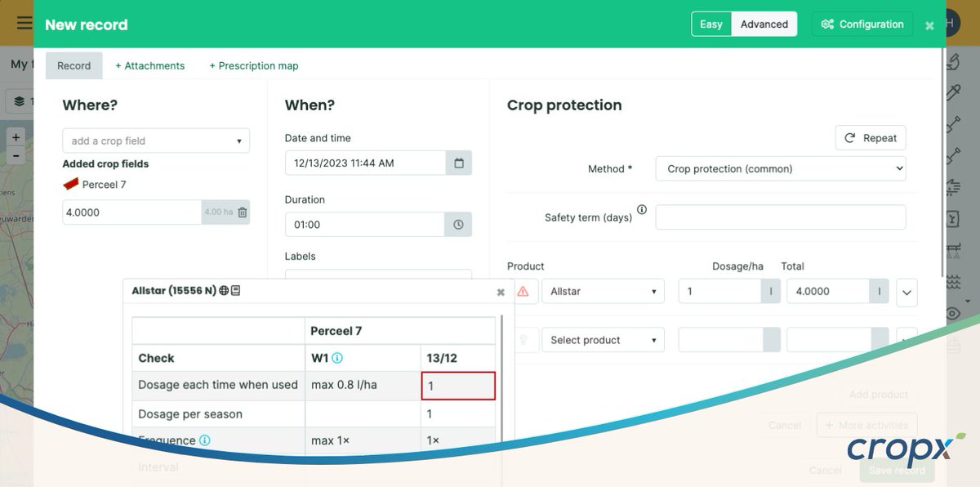
Task: Click the W1 info icon in table
Action: pyautogui.click(x=337, y=358)
